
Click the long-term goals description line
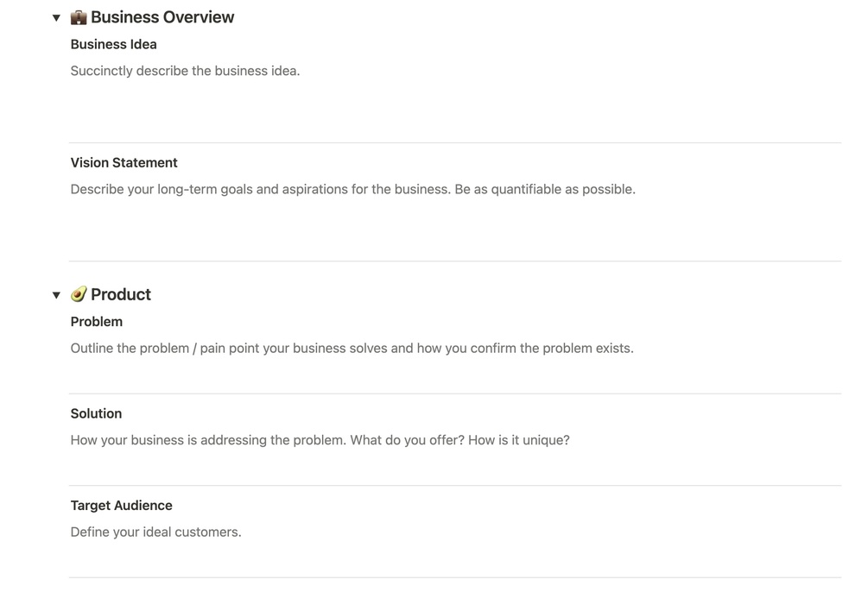(x=352, y=189)
